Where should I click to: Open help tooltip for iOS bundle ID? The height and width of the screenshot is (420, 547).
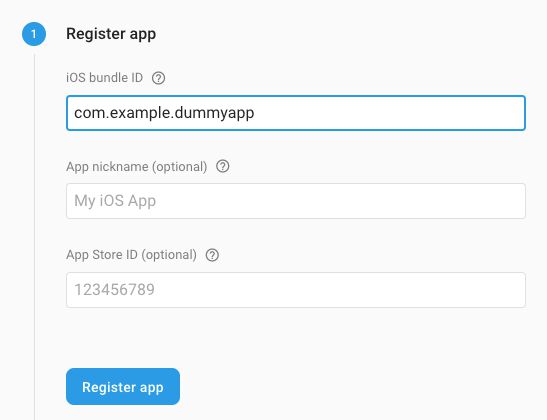(x=158, y=78)
